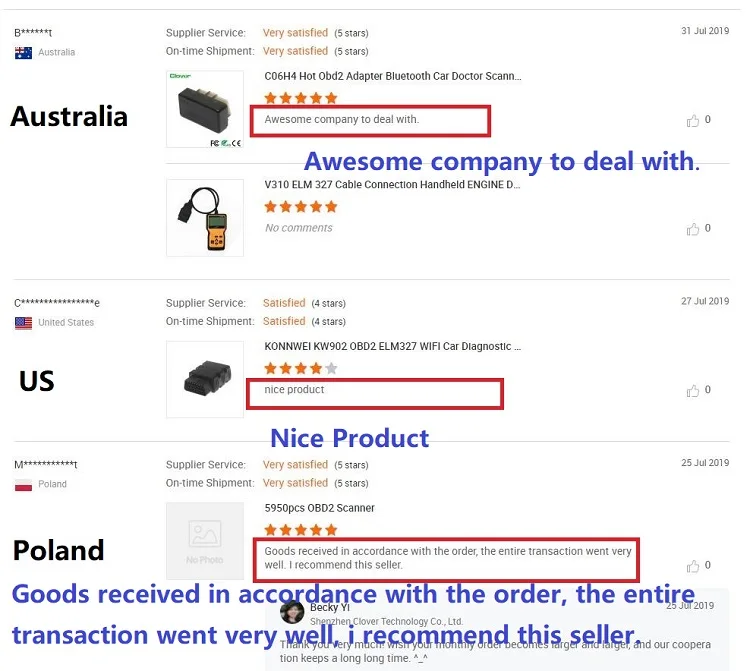Click the Poland flag icon

(23, 485)
